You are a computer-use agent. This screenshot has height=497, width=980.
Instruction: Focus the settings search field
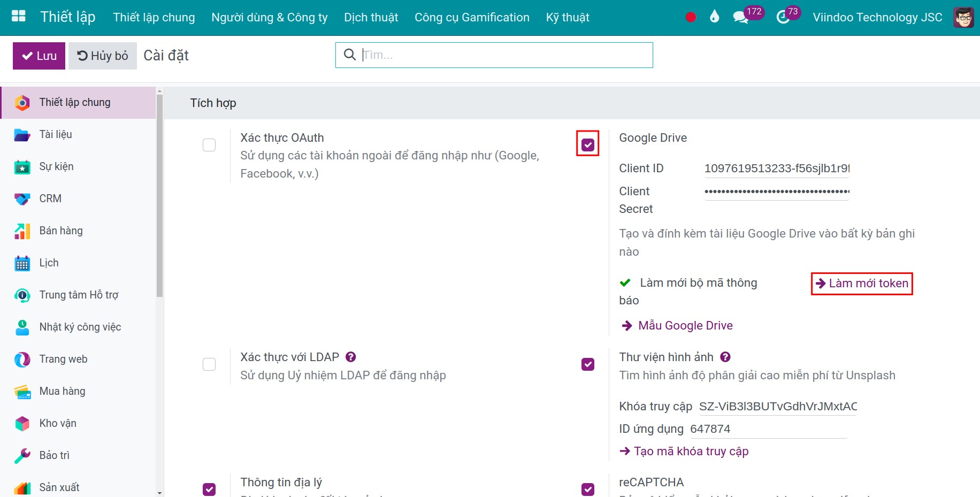494,55
